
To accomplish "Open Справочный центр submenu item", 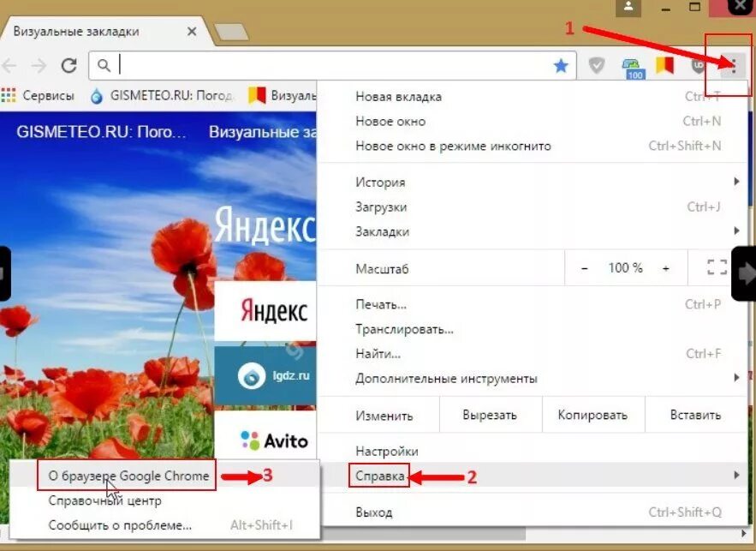I will pyautogui.click(x=164, y=500).
